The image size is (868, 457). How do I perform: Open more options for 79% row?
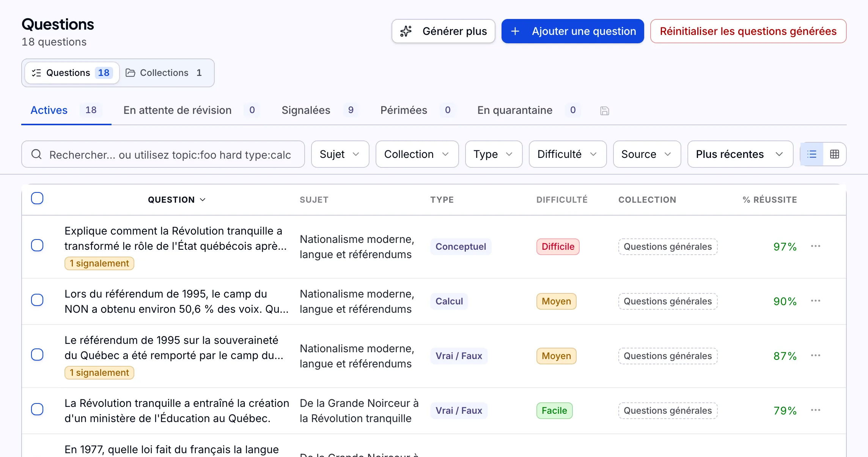coord(816,410)
